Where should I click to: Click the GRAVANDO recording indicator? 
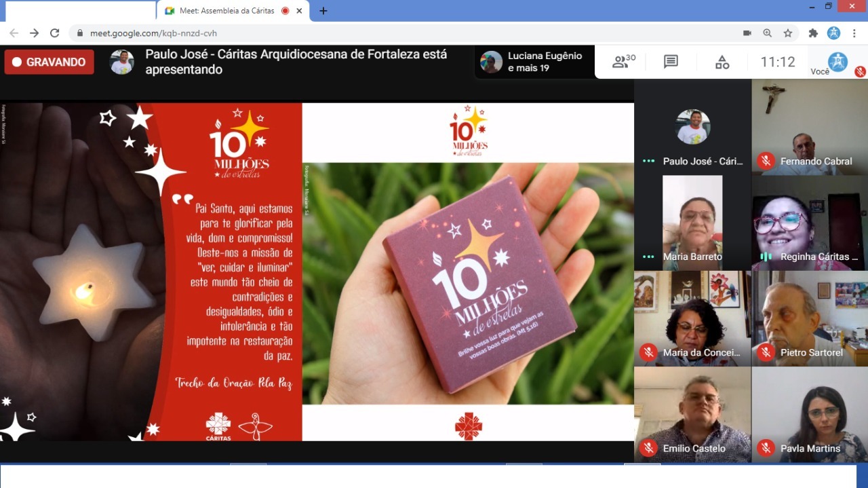(x=49, y=62)
